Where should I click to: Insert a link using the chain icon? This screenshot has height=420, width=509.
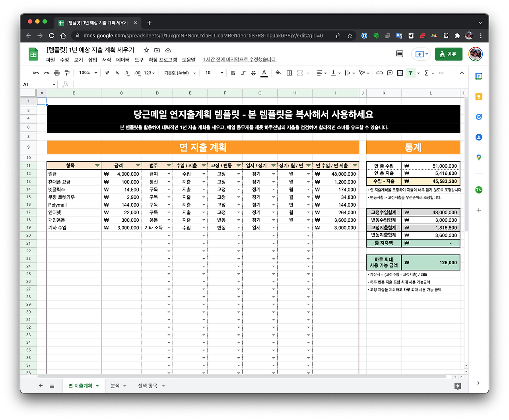click(380, 73)
